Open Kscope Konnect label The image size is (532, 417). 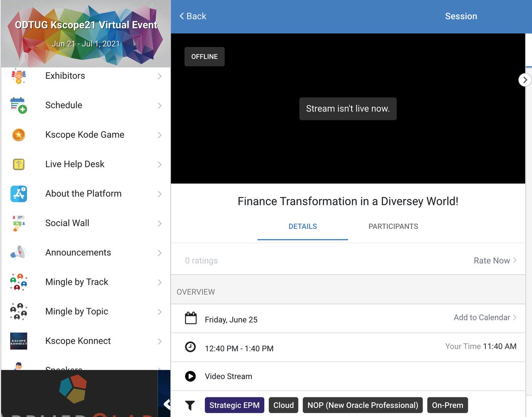(78, 341)
